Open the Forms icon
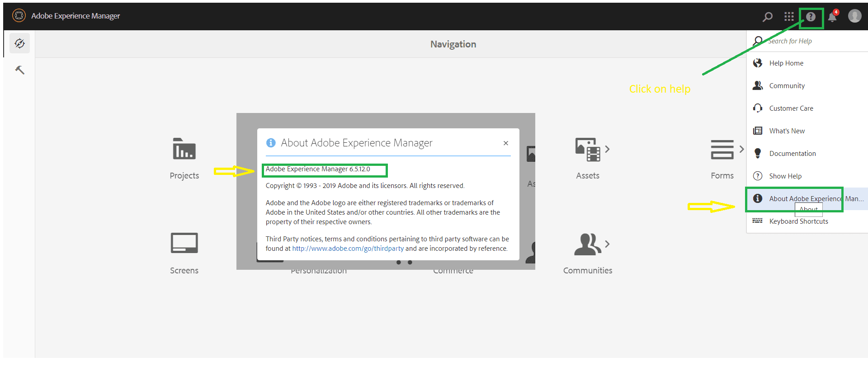Viewport: 868px width, 371px height. click(722, 150)
